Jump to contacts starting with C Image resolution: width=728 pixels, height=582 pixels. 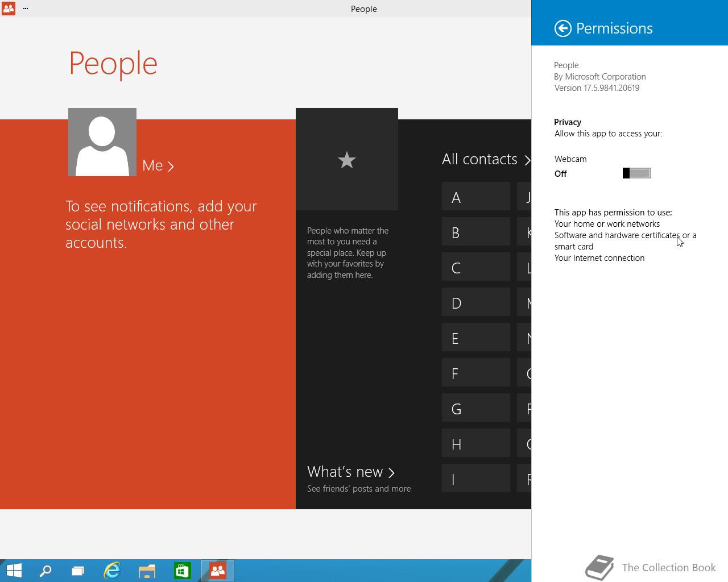coord(476,267)
